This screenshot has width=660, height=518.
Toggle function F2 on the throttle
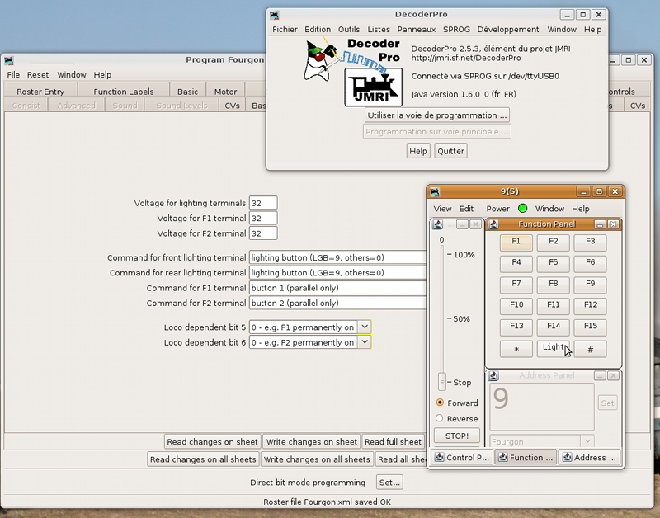[553, 242]
